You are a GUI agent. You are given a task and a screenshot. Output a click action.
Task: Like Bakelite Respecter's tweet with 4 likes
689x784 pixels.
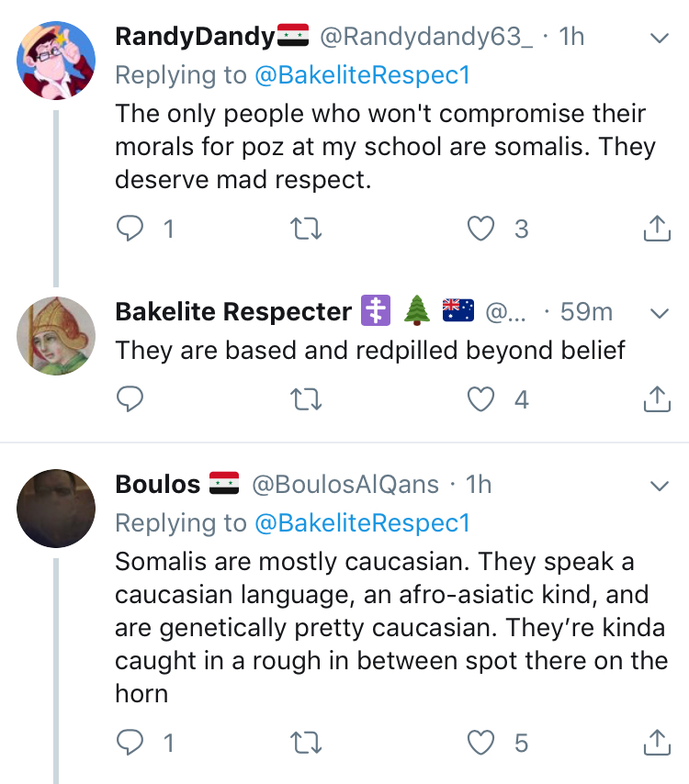(x=480, y=399)
